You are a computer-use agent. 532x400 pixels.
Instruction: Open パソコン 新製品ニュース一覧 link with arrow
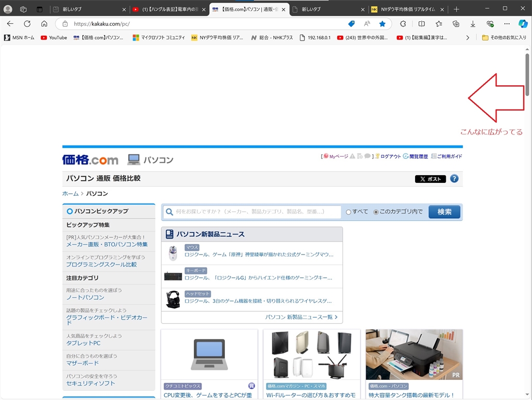301,317
